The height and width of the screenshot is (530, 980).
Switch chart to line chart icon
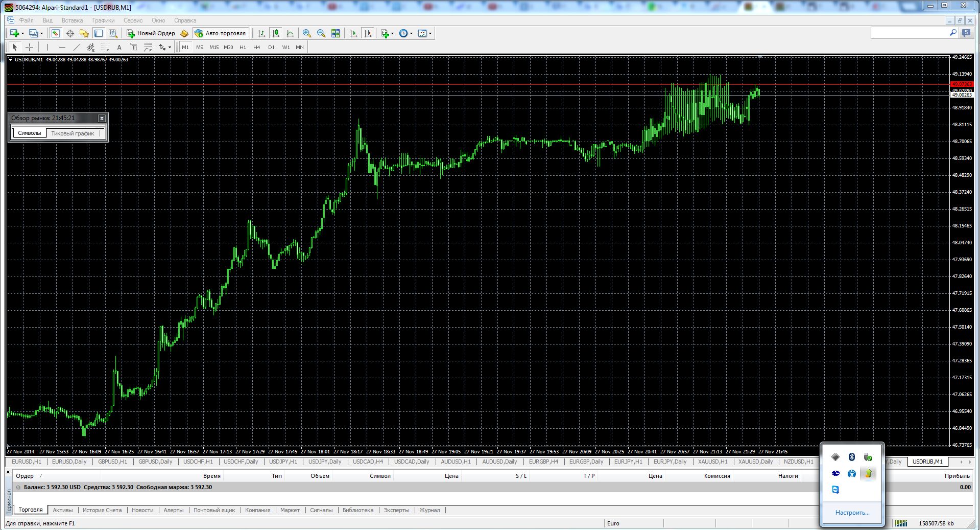(290, 33)
